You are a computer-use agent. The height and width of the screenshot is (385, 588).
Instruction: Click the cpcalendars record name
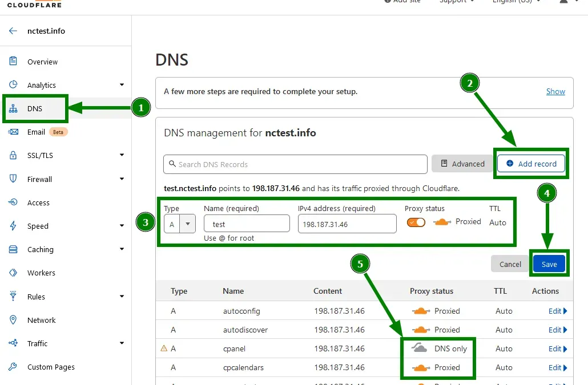(243, 367)
